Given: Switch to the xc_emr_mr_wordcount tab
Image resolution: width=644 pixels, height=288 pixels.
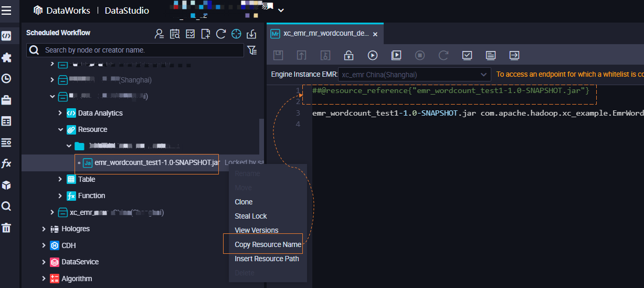Looking at the screenshot, I should pyautogui.click(x=325, y=34).
